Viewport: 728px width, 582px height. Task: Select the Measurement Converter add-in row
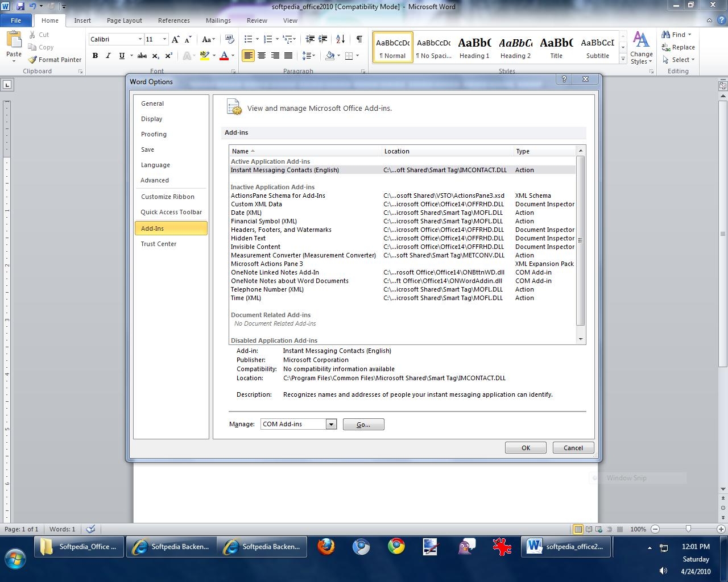[x=303, y=255]
